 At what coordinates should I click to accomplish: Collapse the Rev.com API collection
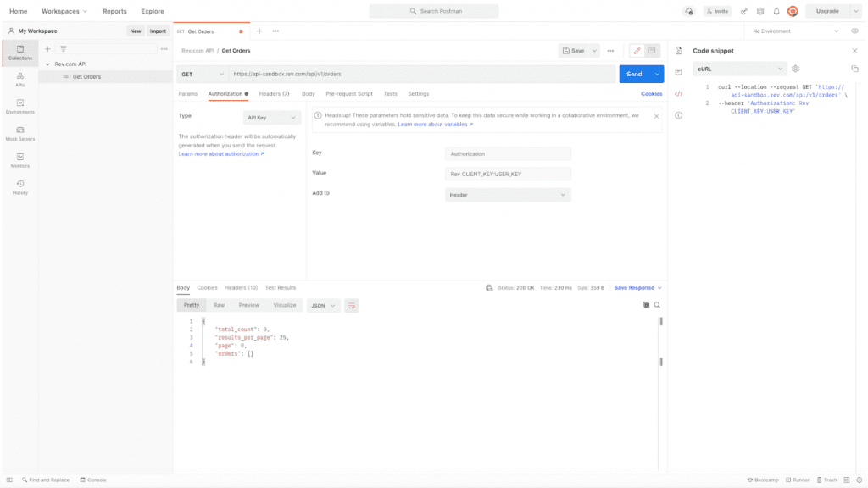click(47, 64)
